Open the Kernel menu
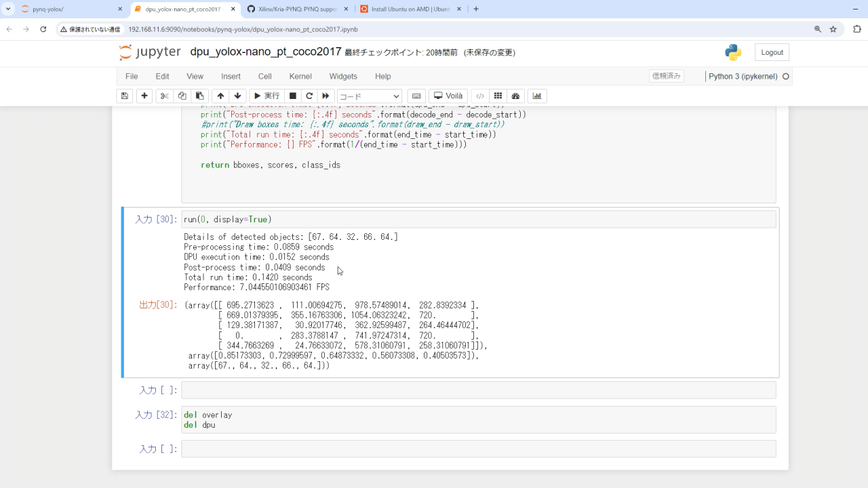Viewport: 868px width, 488px height. 300,77
